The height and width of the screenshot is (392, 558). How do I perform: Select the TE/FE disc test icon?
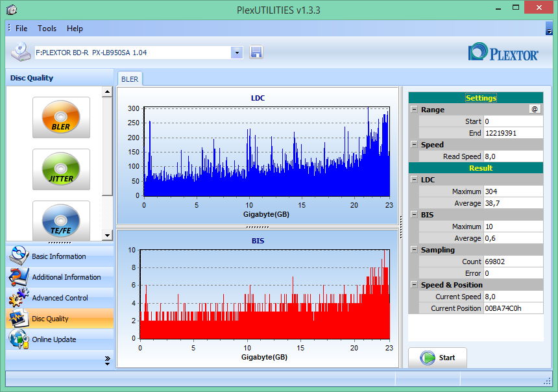(x=61, y=221)
